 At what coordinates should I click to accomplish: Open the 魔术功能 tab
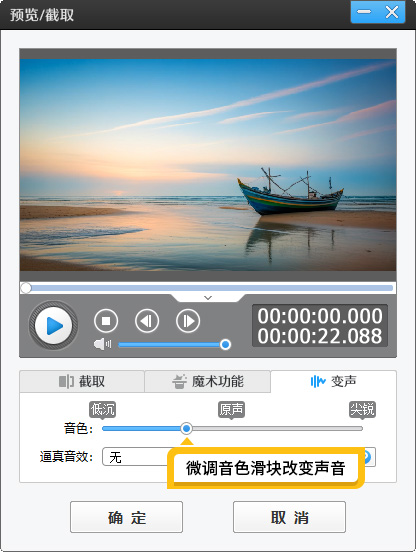tap(208, 381)
